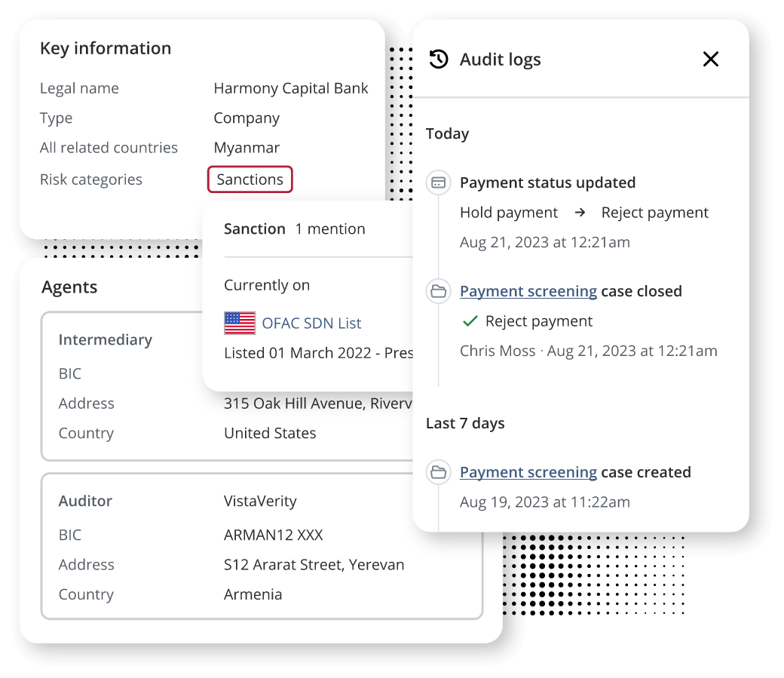
Task: Open the OFAC SDN List link
Action: pos(311,324)
